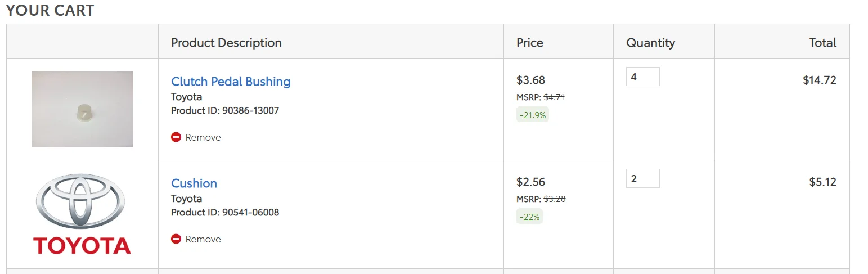Image resolution: width=868 pixels, height=274 pixels.
Task: Click the Product ID 90386-13007 text
Action: click(225, 110)
